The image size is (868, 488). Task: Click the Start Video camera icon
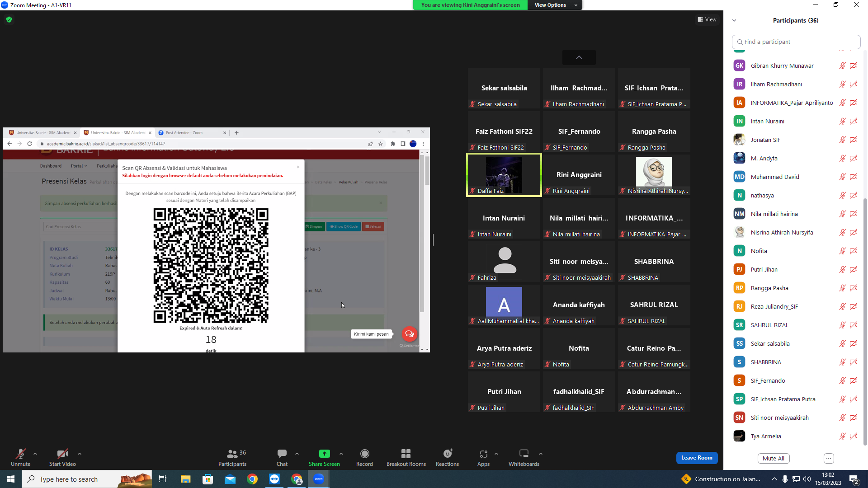point(62,454)
